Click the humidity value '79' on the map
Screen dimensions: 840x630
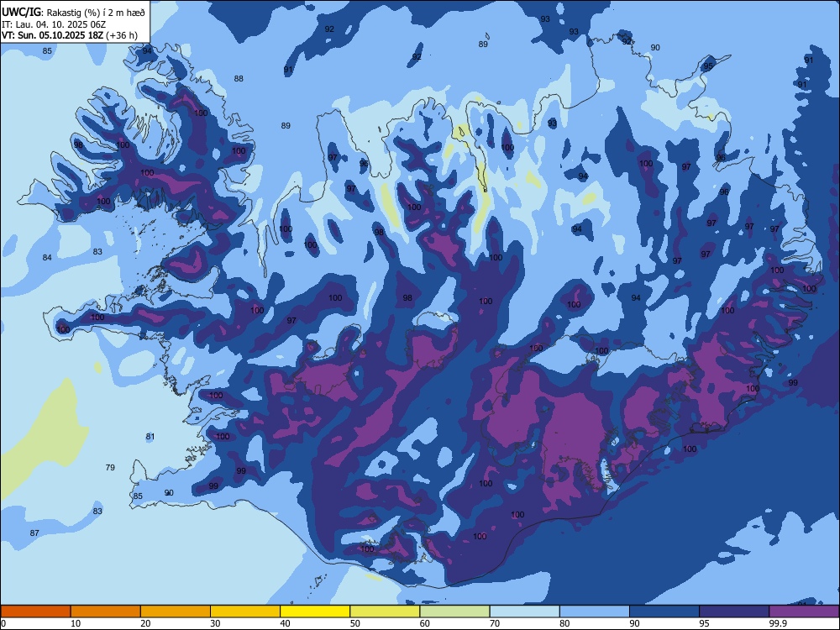pyautogui.click(x=110, y=467)
